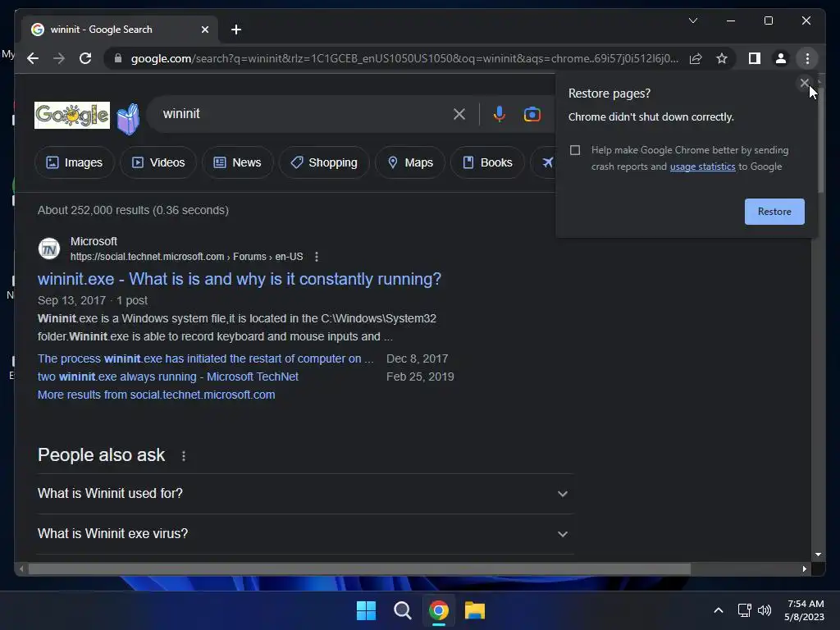This screenshot has width=840, height=630.
Task: Expand 'What is Wininit exe virus?'
Action: (305, 533)
